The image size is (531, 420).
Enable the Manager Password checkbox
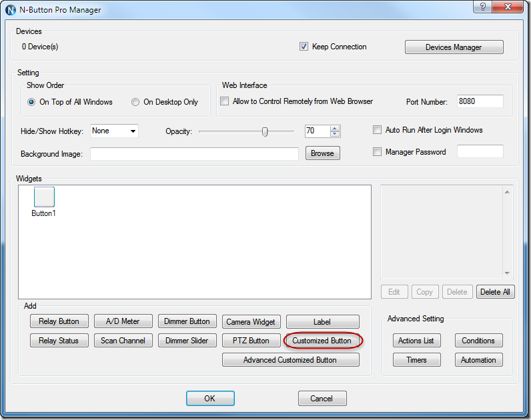coord(377,151)
